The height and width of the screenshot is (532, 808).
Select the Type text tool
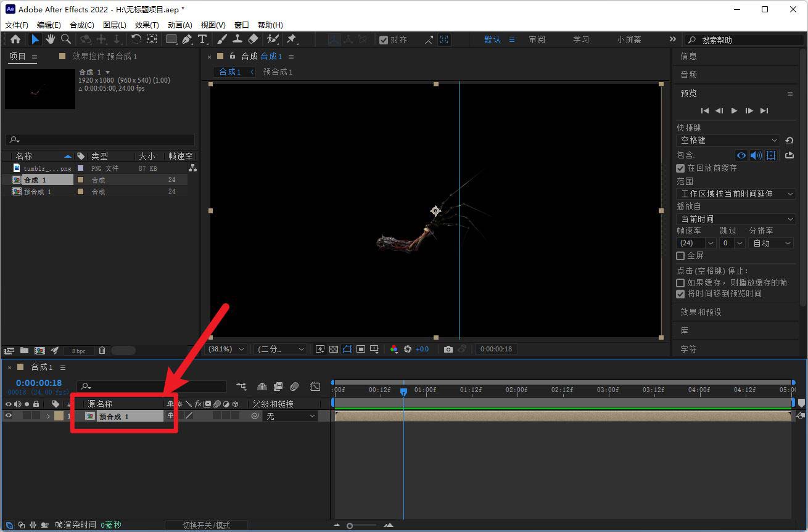[202, 39]
